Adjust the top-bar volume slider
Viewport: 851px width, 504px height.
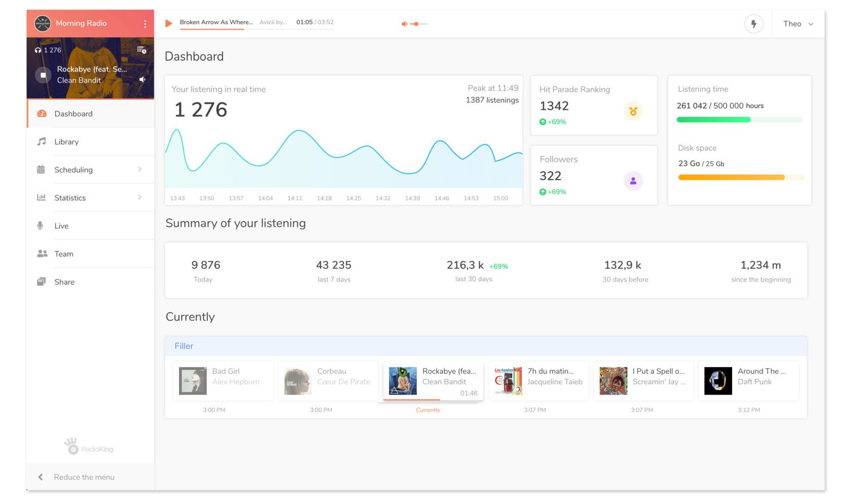416,23
